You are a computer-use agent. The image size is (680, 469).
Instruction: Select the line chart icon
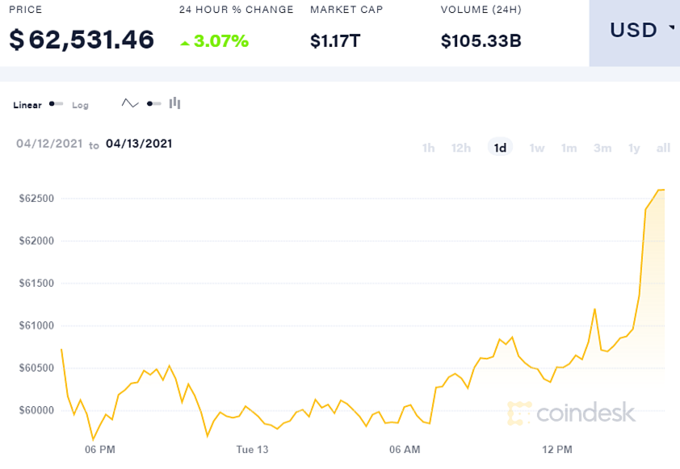130,103
